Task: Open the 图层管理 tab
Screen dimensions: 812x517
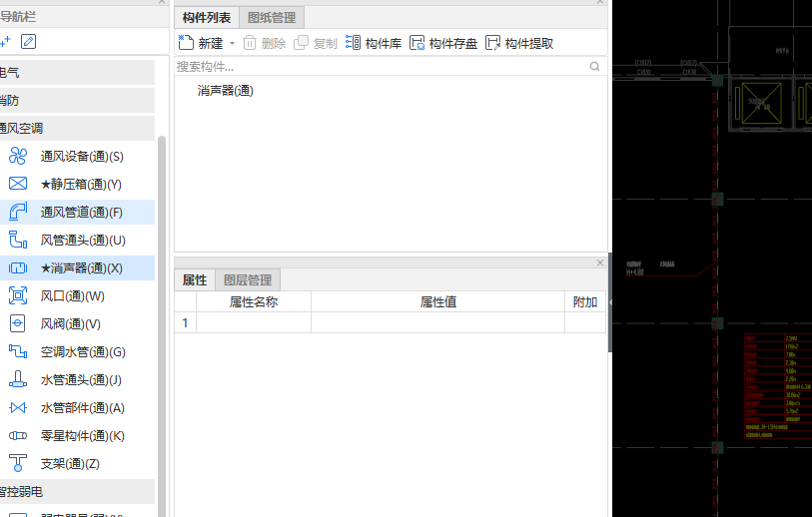Action: (248, 280)
